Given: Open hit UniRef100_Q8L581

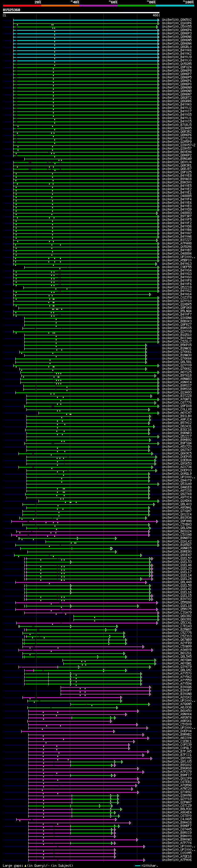Looking at the screenshot, I should pos(177,362).
